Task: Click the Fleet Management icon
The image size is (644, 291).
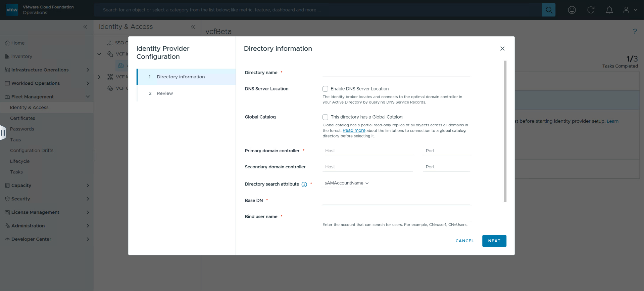Action: click(x=7, y=97)
